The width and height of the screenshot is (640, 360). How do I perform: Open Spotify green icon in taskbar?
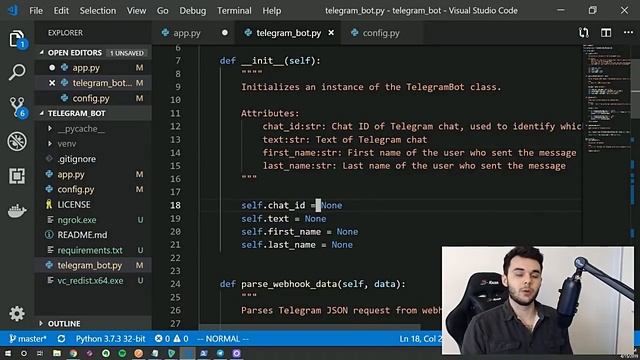click(x=122, y=353)
